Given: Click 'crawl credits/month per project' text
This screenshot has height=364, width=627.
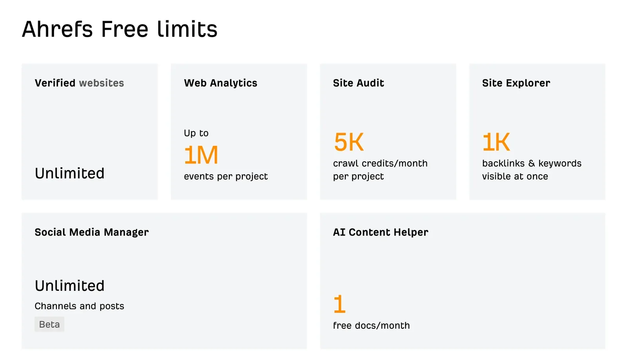Looking at the screenshot, I should pyautogui.click(x=380, y=170).
